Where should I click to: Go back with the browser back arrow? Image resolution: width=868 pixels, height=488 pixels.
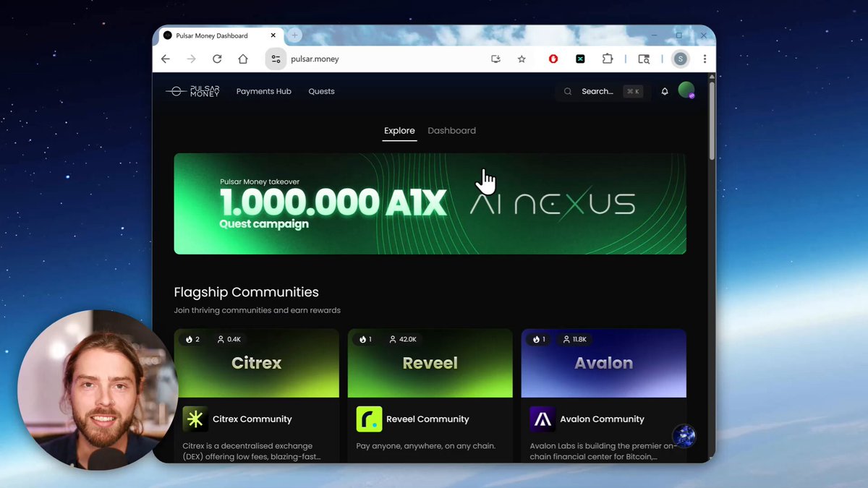[166, 59]
